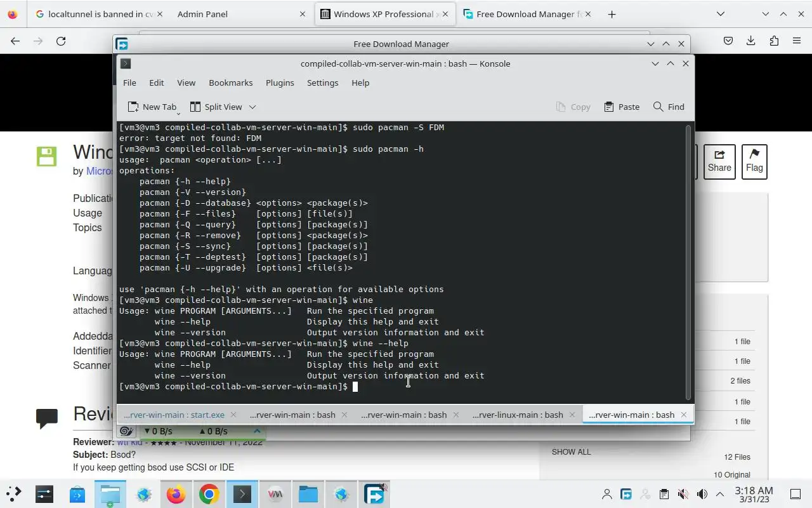Image resolution: width=812 pixels, height=508 pixels.
Task: Open the Konsole Edit menu
Action: click(157, 83)
